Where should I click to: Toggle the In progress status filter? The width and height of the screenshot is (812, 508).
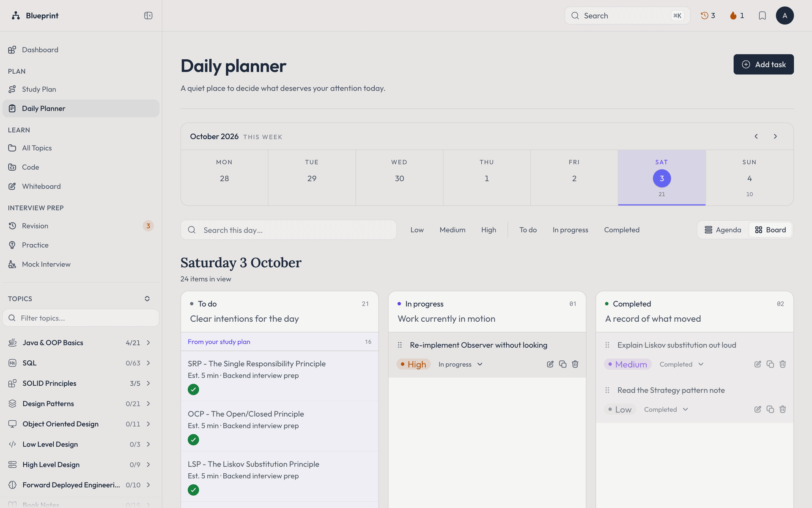click(x=570, y=230)
